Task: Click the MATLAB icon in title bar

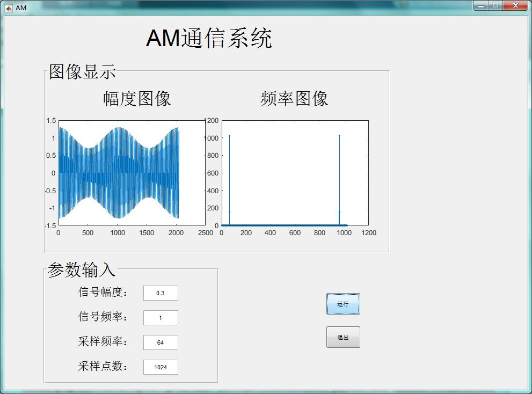Action: point(9,8)
